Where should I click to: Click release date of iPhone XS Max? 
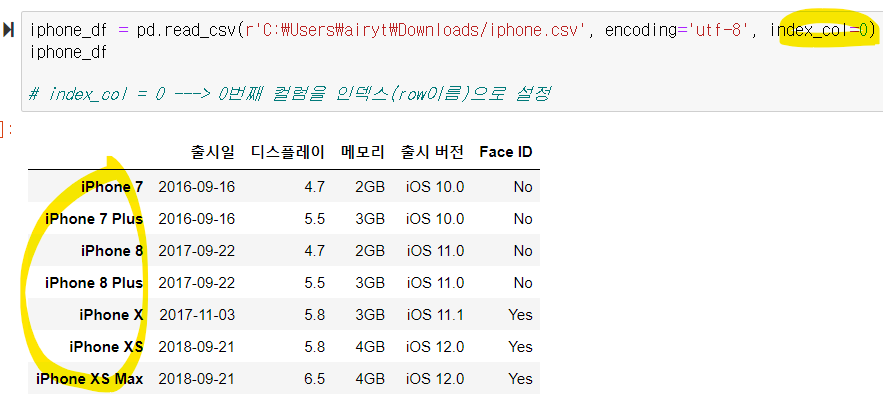point(197,379)
